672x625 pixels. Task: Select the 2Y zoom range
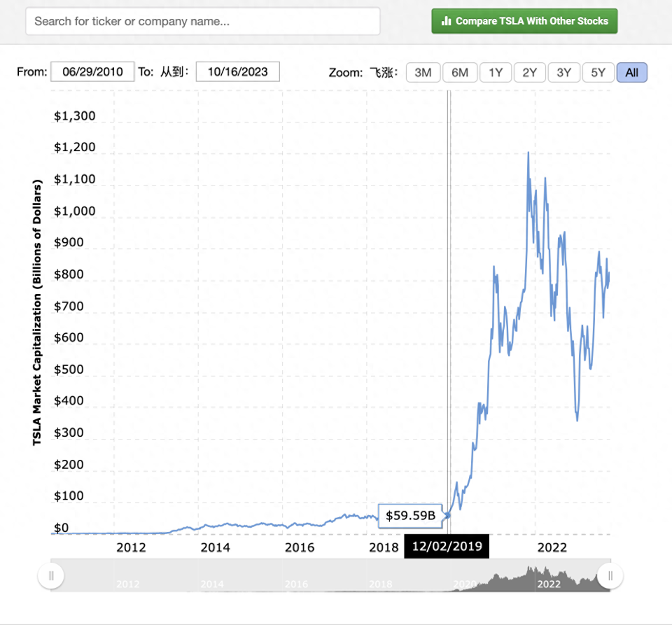(530, 72)
